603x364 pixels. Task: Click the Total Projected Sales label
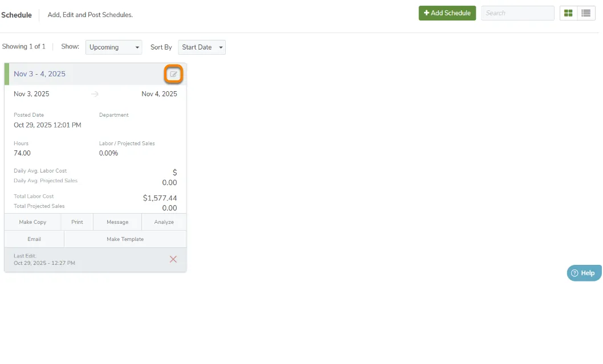tap(39, 206)
